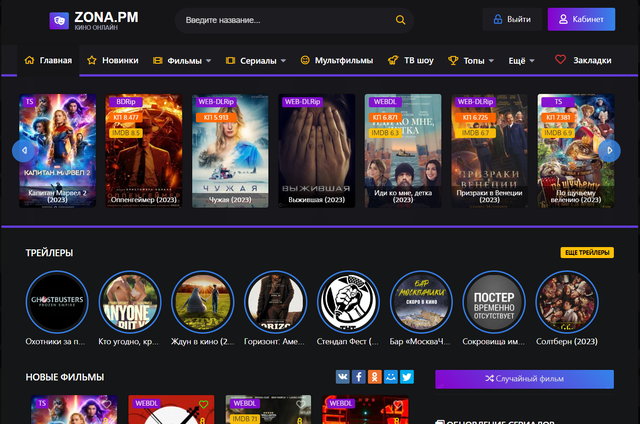Screen dimensions: 640x424
Task: Click the Facebook share icon
Action: (x=359, y=377)
